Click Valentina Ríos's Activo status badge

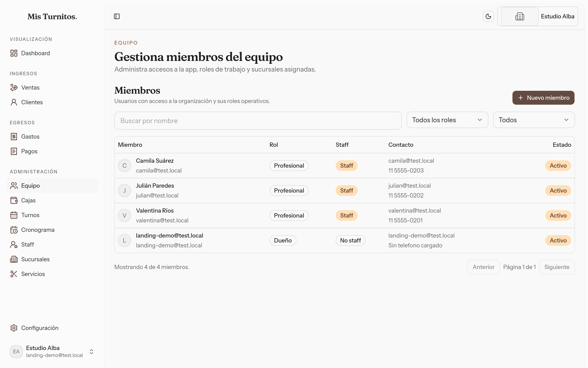(x=558, y=215)
